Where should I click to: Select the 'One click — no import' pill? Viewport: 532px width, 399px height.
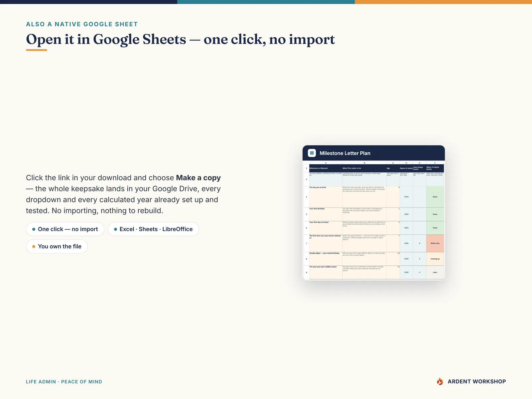point(65,229)
